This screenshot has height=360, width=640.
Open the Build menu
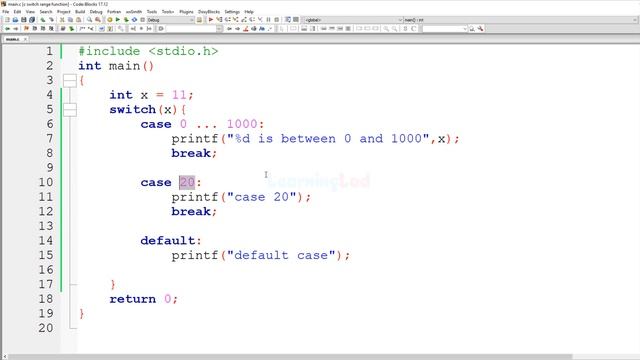coord(80,12)
